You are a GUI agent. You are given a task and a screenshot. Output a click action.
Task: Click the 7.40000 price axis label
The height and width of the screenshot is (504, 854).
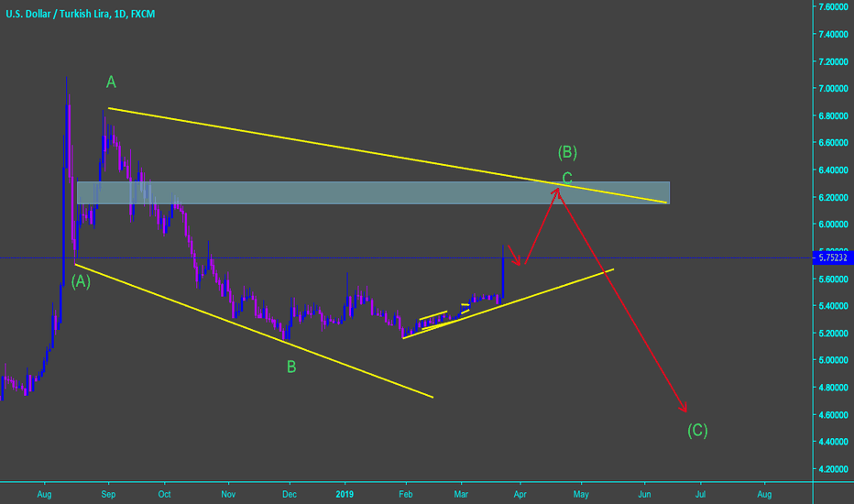pos(833,34)
